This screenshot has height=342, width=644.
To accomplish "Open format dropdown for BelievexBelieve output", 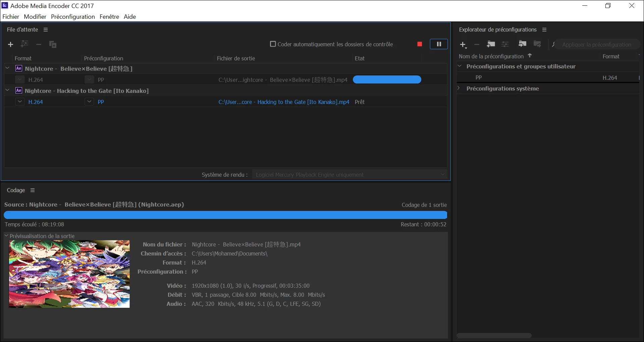I will 20,79.
